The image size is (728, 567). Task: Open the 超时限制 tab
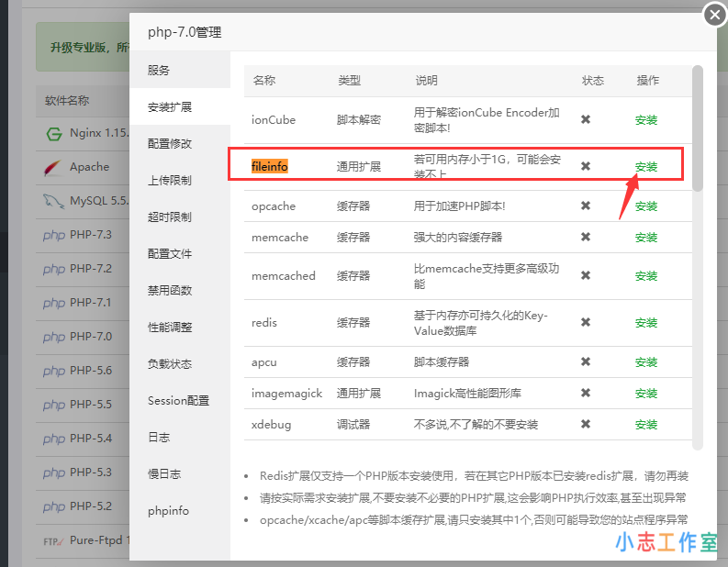click(x=180, y=217)
